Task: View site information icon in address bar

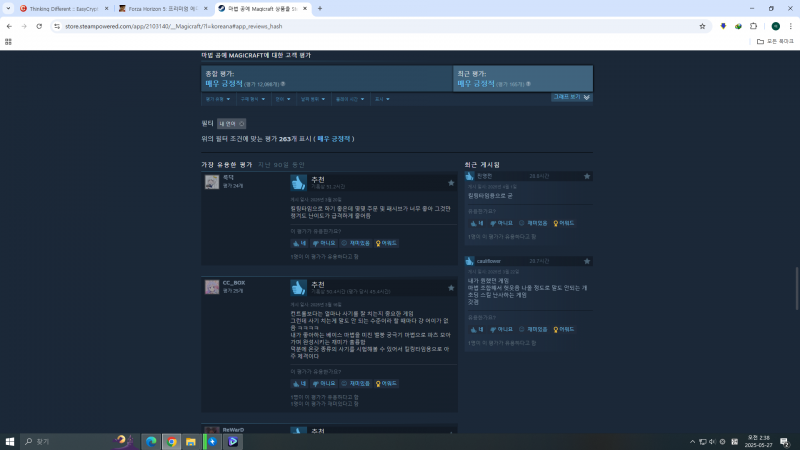Action: (x=57, y=26)
